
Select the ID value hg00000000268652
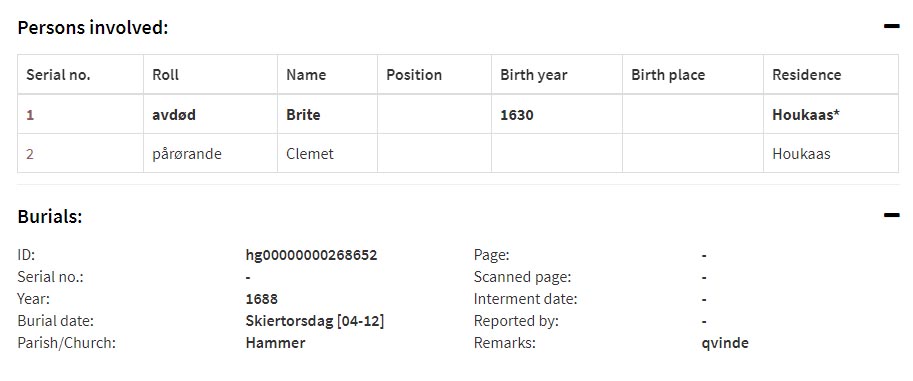pos(312,255)
